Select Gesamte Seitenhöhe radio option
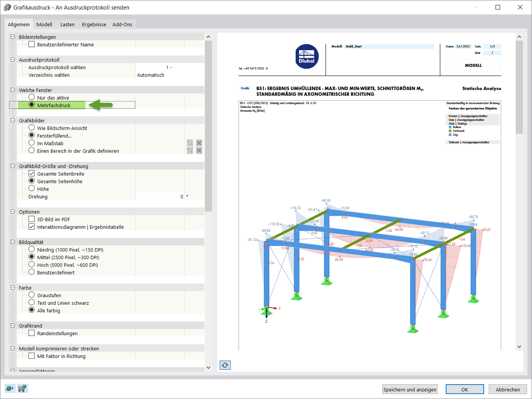 (32, 181)
